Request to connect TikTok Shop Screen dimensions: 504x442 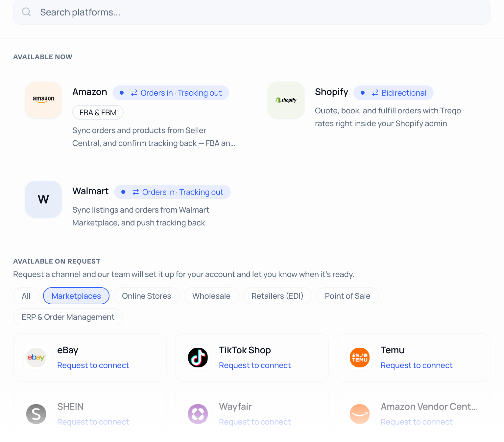[255, 365]
